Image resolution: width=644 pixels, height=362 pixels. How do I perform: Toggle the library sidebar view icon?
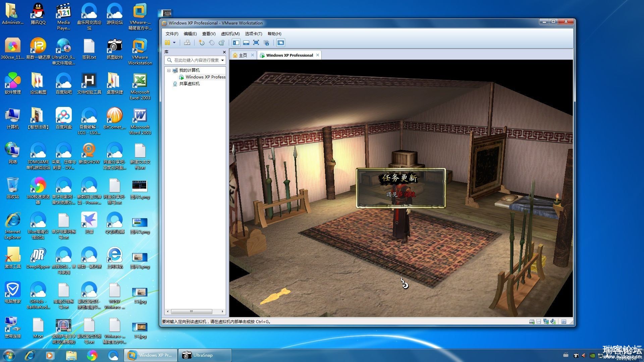pyautogui.click(x=236, y=43)
